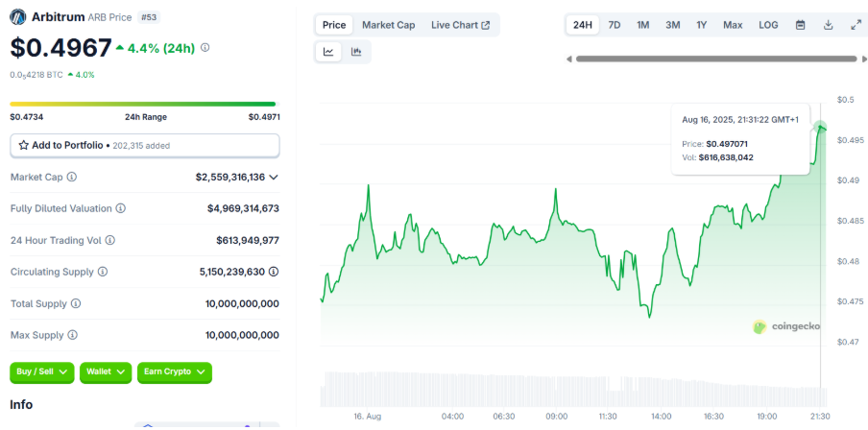
Task: Click the Arbitrum coin logo icon
Action: [17, 17]
